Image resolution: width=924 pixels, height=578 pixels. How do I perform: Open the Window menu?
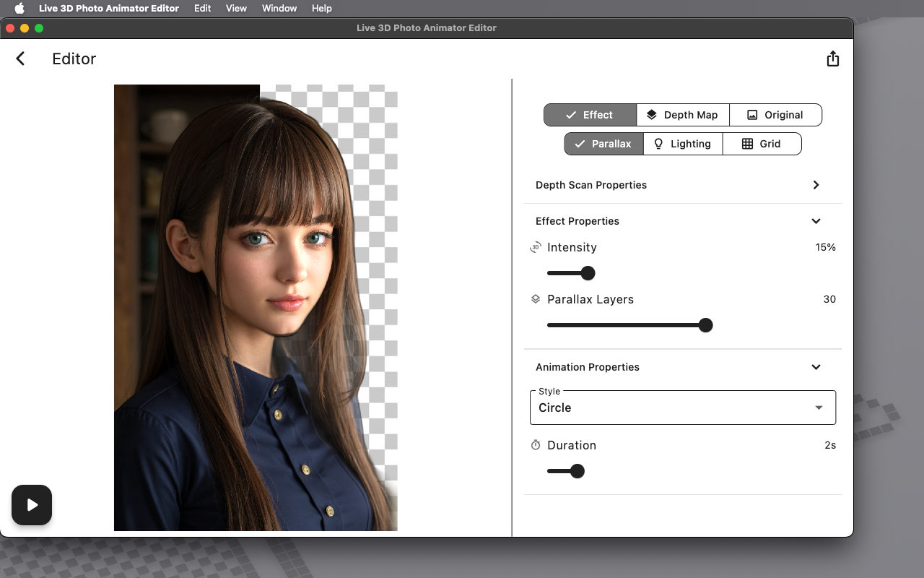(x=279, y=9)
